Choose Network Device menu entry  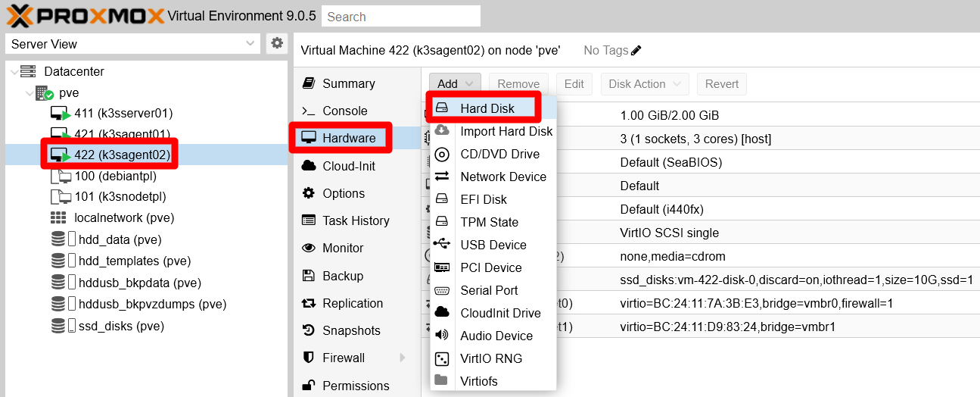493,177
